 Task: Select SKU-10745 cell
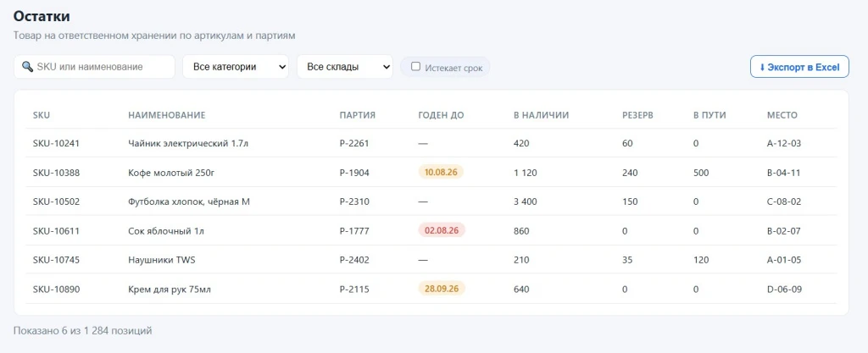click(x=57, y=260)
